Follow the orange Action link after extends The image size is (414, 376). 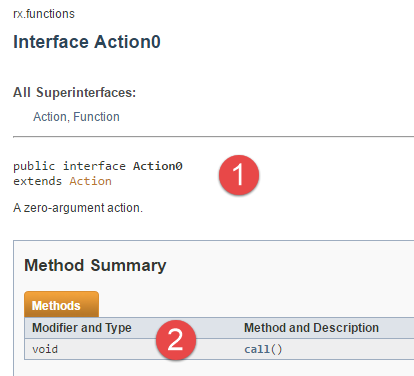[x=90, y=181]
